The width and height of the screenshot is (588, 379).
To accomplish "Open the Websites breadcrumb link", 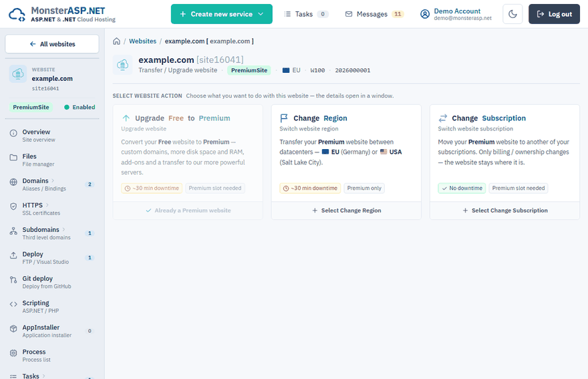I will tap(142, 41).
